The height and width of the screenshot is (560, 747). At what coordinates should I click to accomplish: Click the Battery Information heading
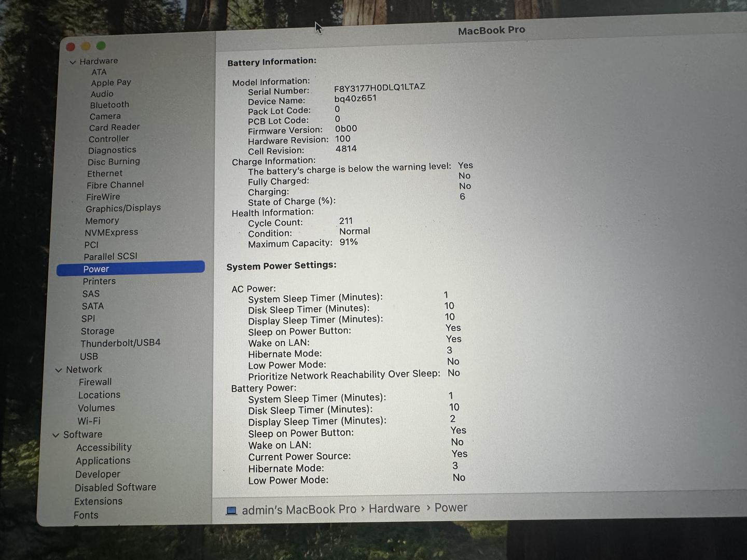272,62
